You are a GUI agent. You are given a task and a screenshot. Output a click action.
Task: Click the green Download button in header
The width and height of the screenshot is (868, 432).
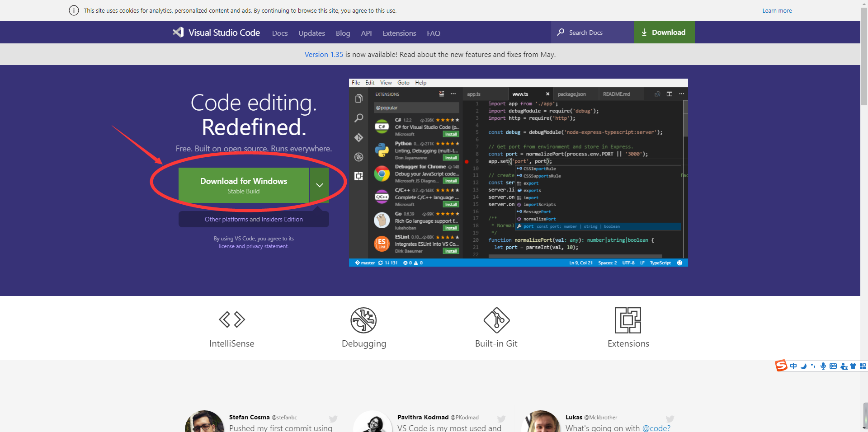tap(664, 32)
